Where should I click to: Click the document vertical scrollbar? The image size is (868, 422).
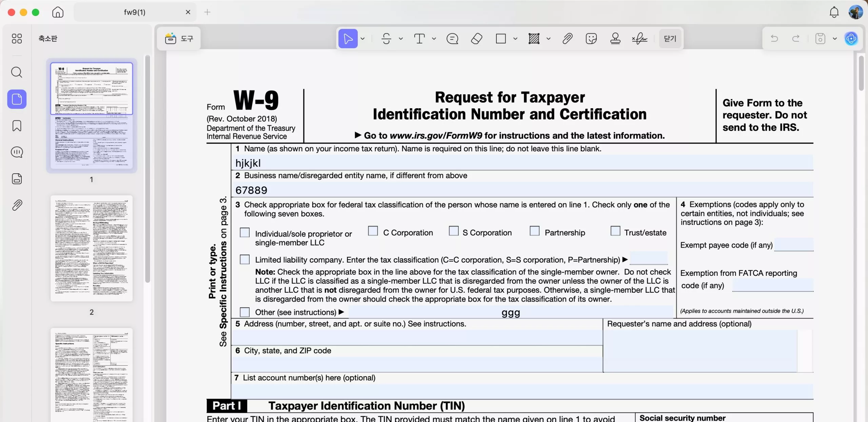click(861, 73)
